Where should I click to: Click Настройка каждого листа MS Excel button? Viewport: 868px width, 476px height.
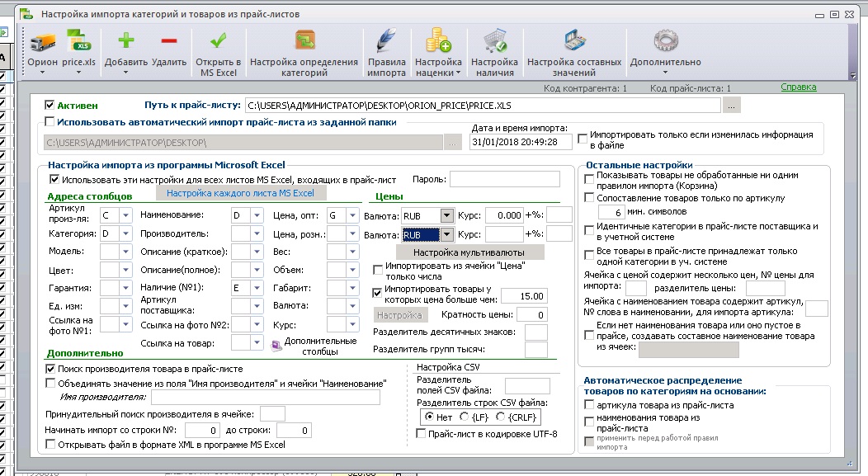pos(240,193)
